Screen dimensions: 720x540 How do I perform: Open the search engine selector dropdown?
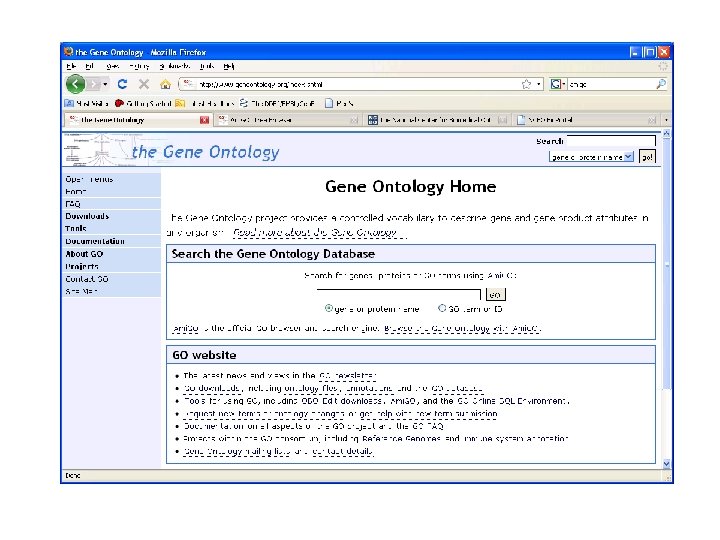coord(558,84)
